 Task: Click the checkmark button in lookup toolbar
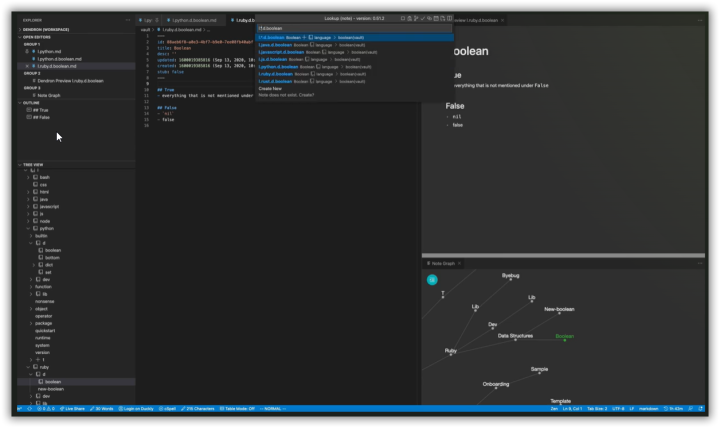coord(423,18)
